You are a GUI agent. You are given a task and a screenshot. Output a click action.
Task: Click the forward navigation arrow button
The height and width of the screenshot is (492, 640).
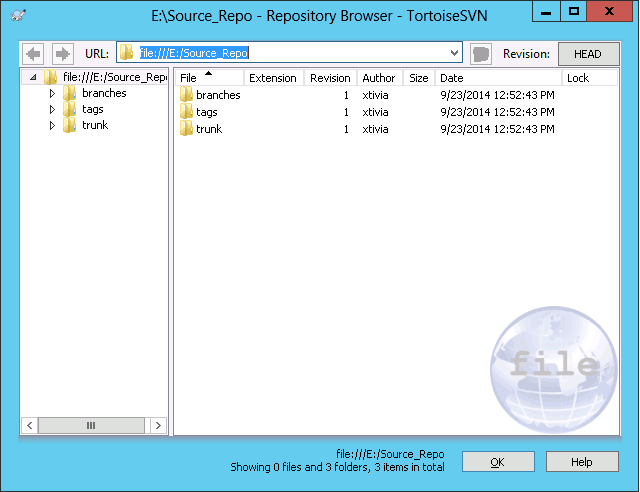[62, 54]
